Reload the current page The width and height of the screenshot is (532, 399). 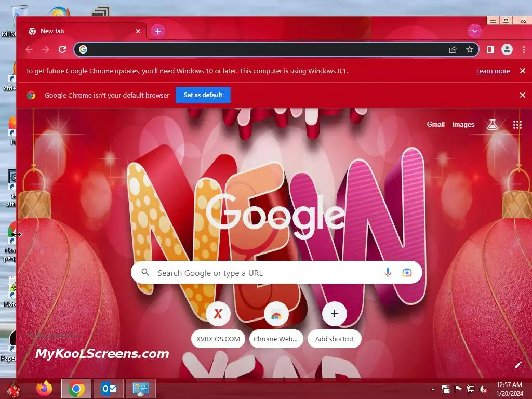pos(62,49)
